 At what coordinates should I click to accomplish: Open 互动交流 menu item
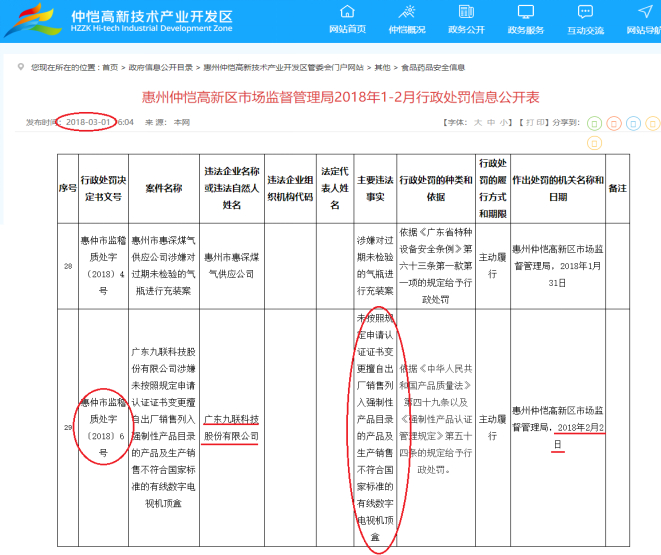tap(585, 29)
